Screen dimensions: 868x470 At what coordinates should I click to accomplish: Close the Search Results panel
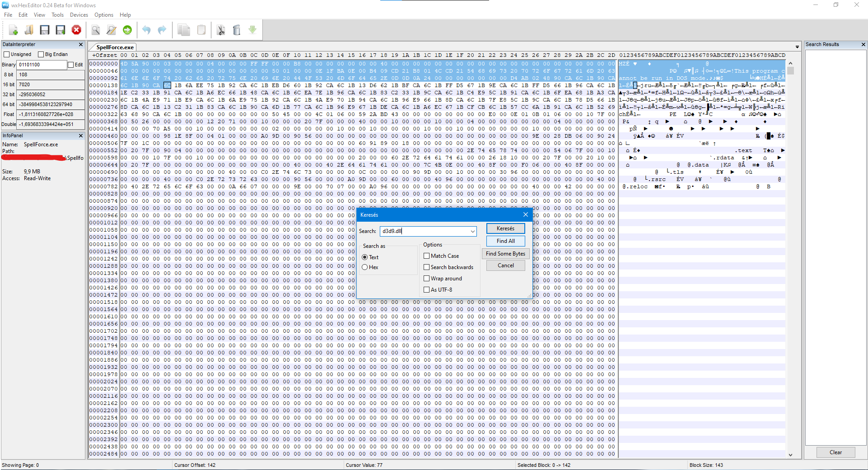[x=863, y=44]
